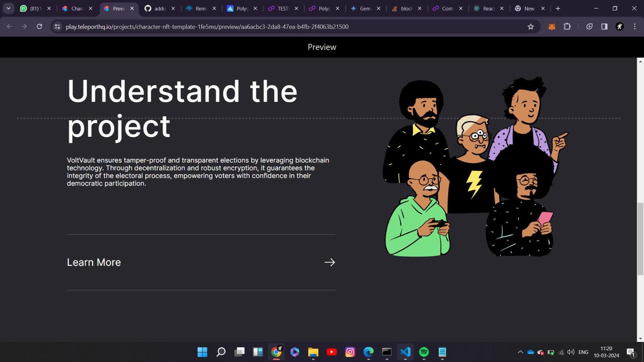
Task: Open File Explorer from taskbar
Action: coord(313,352)
